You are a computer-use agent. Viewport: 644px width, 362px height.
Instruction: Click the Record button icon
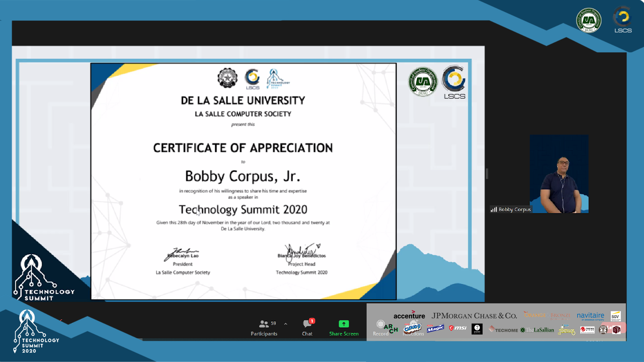pyautogui.click(x=380, y=324)
